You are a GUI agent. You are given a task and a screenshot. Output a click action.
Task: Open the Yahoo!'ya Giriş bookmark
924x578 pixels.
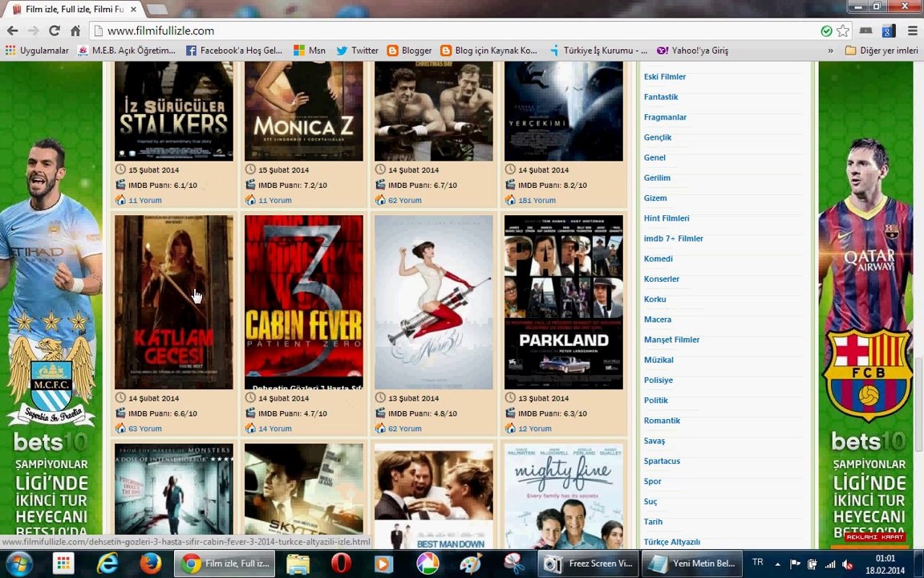click(x=692, y=51)
